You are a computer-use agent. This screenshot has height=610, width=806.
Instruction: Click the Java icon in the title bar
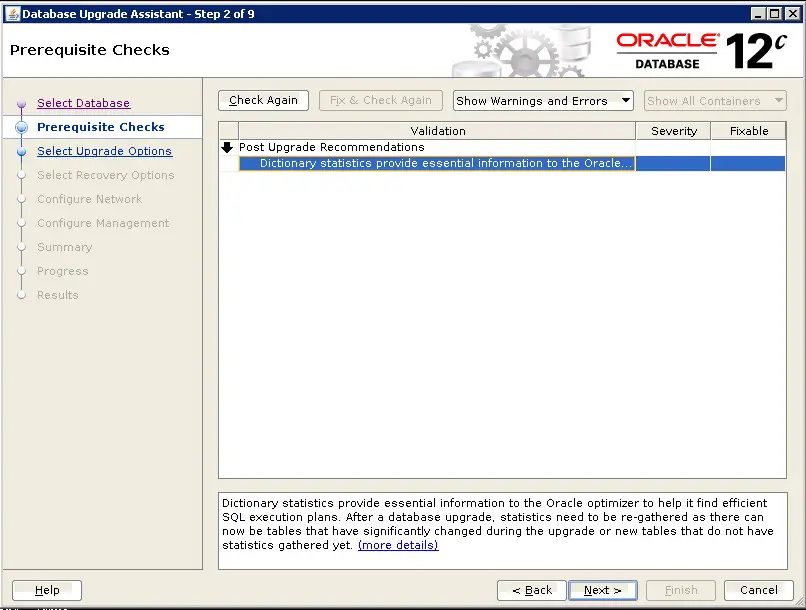pos(12,14)
